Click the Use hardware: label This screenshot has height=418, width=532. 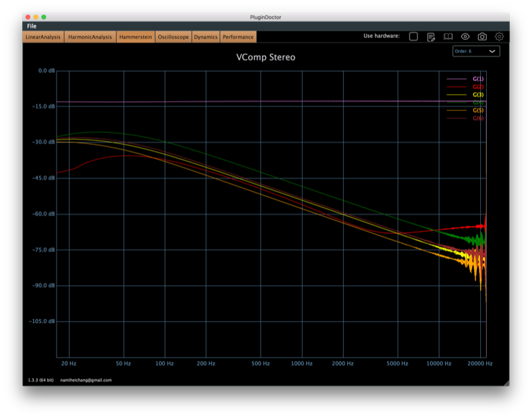point(382,36)
